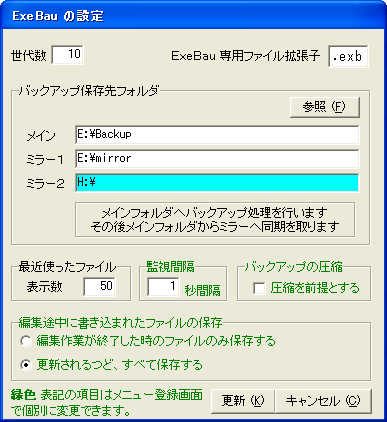The image size is (387, 422).
Task: Click the 世代数 label
Action: [29, 56]
